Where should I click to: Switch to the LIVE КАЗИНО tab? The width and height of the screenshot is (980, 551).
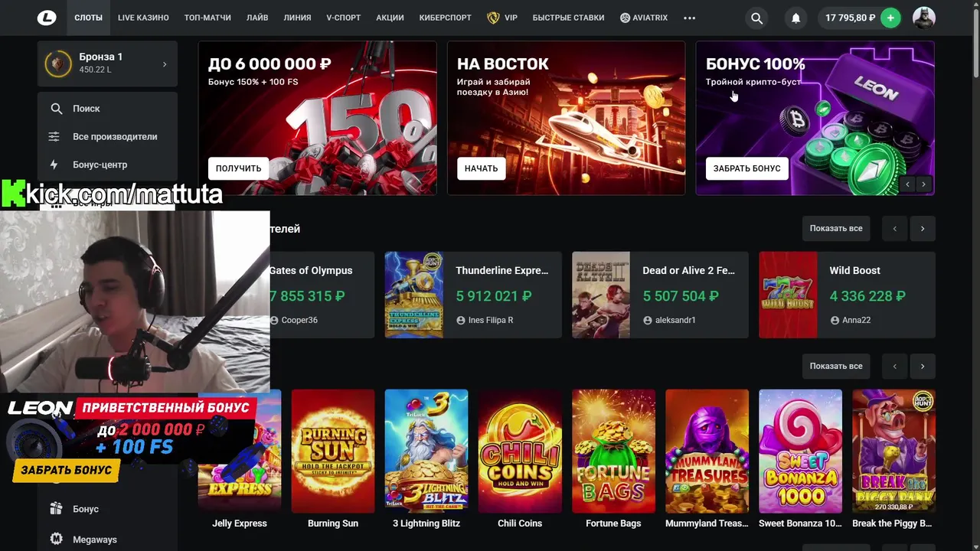point(143,18)
